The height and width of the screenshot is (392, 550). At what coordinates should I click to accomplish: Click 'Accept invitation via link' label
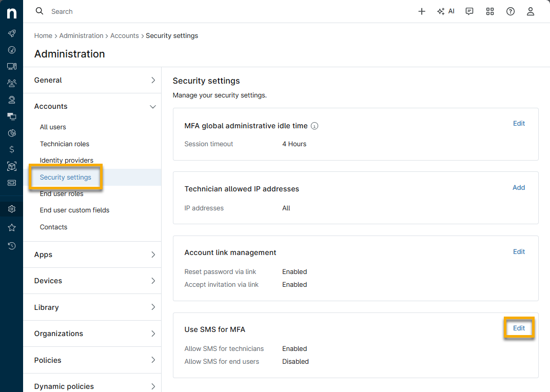221,285
